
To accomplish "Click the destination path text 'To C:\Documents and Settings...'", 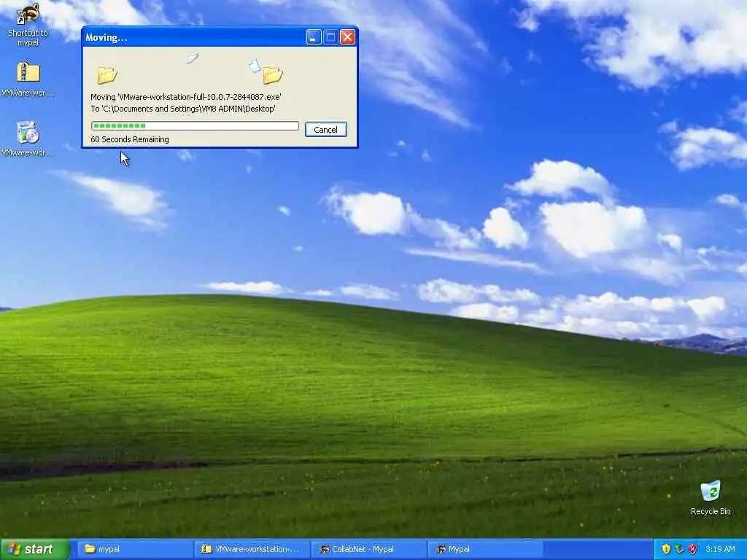I will 183,109.
